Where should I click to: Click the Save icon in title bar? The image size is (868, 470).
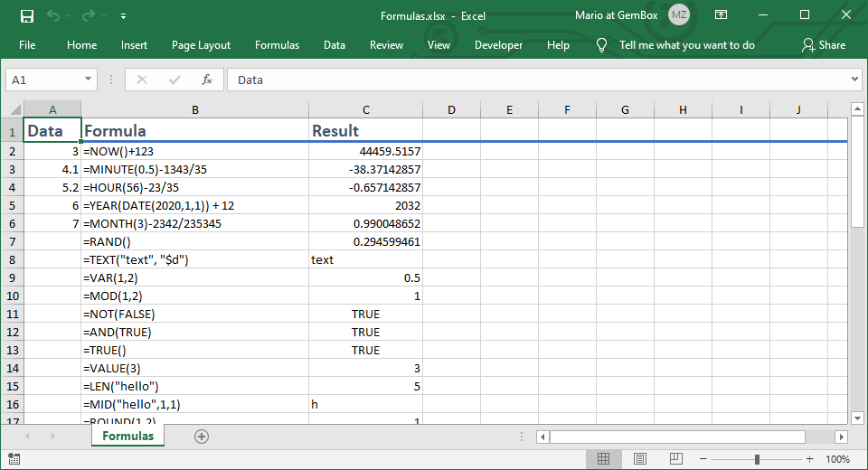pos(26,15)
